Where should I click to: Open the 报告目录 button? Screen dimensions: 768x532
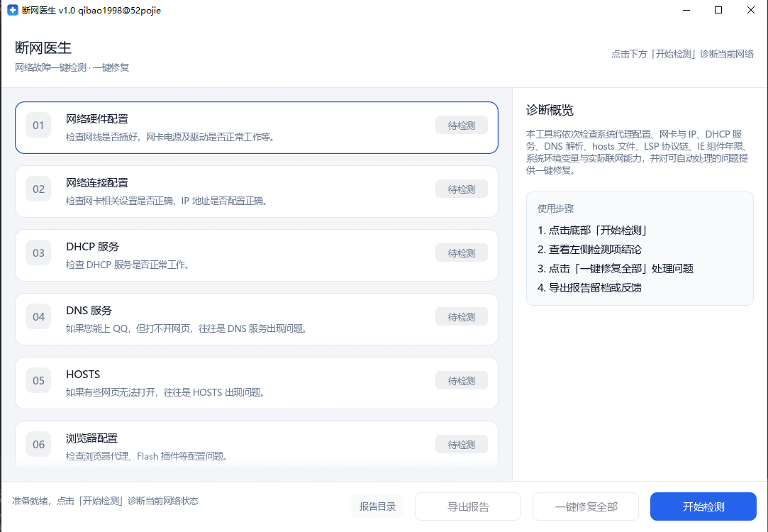pos(377,506)
